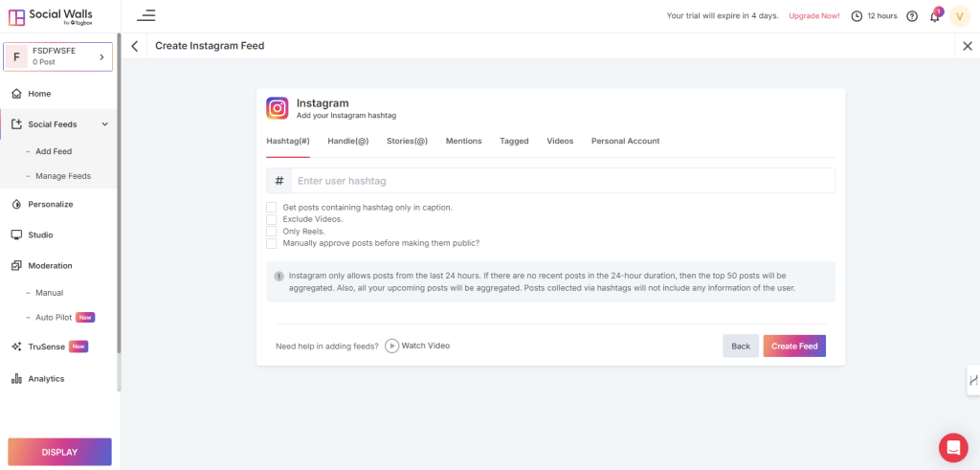Open the help question mark icon
The height and width of the screenshot is (470, 980).
point(912,16)
